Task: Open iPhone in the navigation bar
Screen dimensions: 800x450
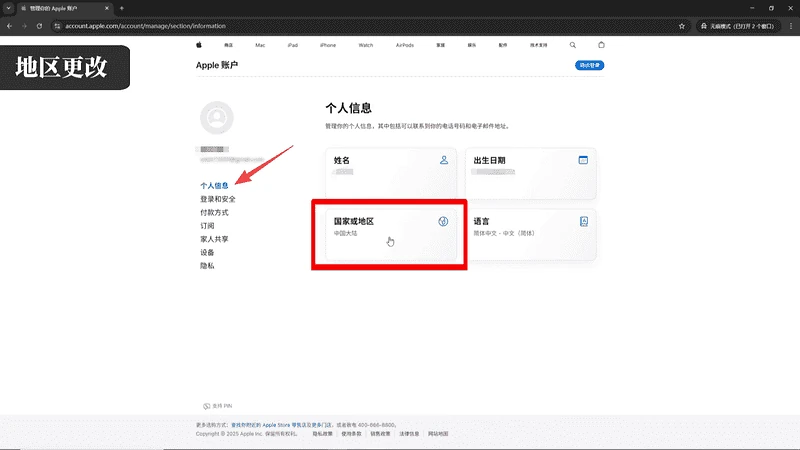Action: click(328, 45)
